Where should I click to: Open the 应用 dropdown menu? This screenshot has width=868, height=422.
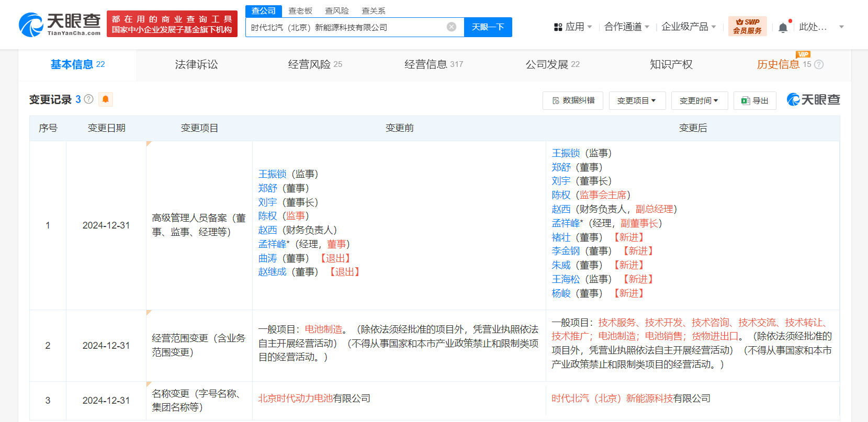tap(573, 27)
